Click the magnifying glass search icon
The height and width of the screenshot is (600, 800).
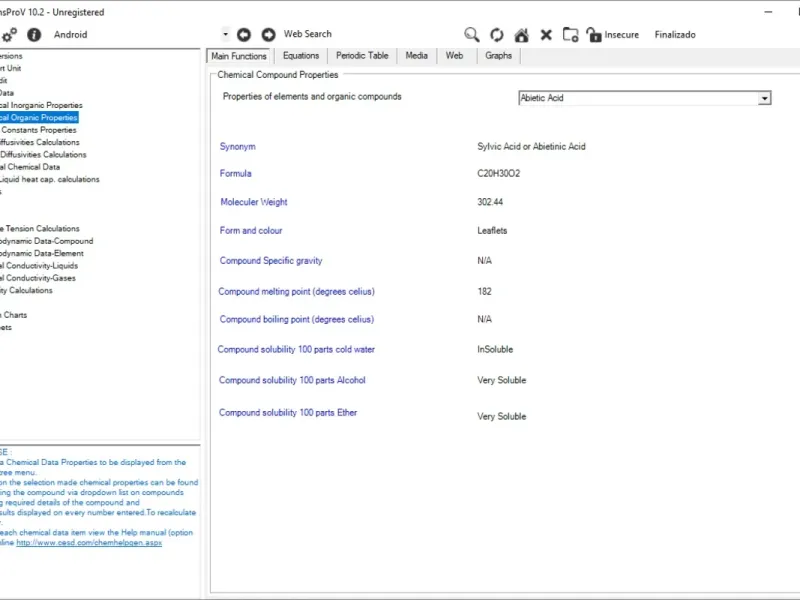point(471,35)
